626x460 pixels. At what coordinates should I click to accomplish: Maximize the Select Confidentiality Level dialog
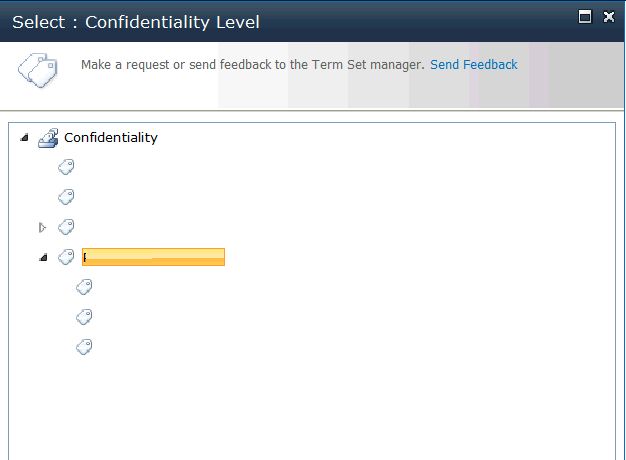[585, 16]
